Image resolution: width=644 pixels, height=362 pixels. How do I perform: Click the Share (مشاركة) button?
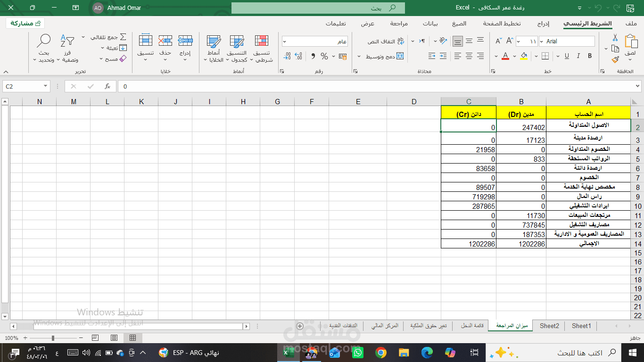coord(25,23)
